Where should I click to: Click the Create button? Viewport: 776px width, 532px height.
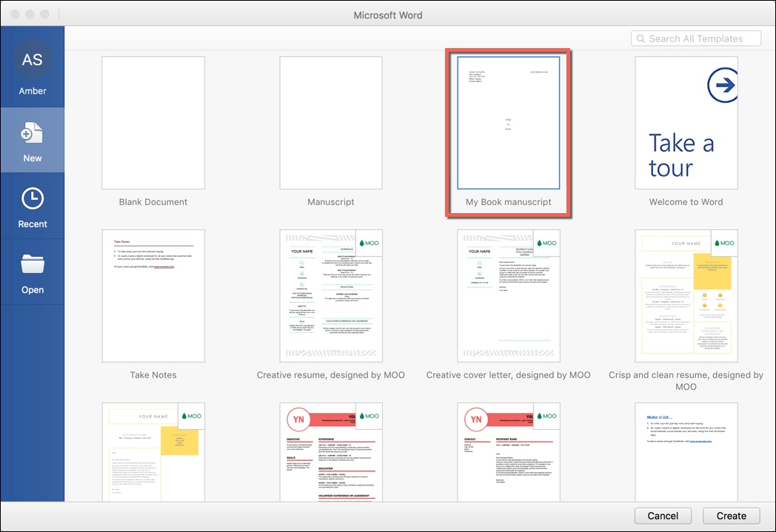click(x=731, y=516)
